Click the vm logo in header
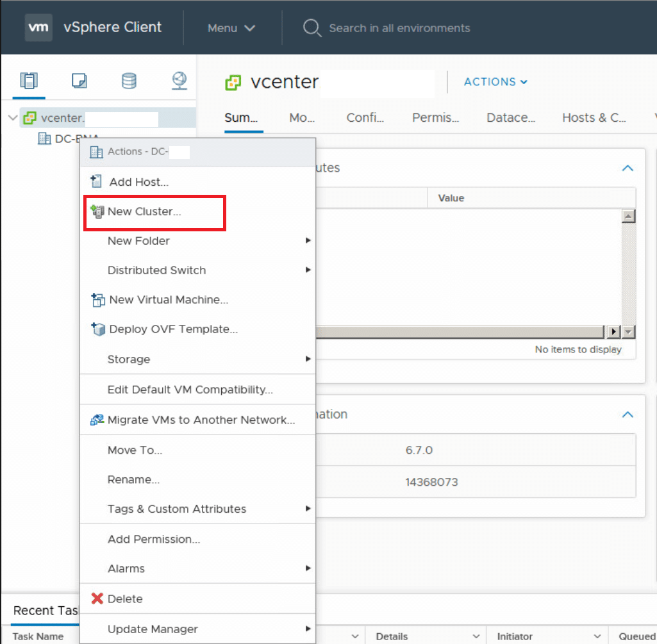 [x=38, y=28]
